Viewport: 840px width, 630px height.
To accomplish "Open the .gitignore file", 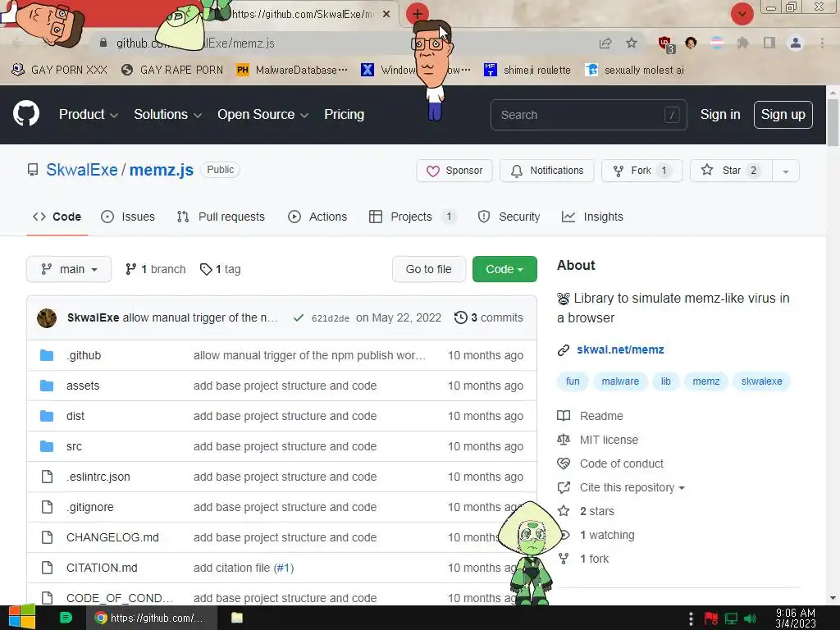I will pos(90,507).
